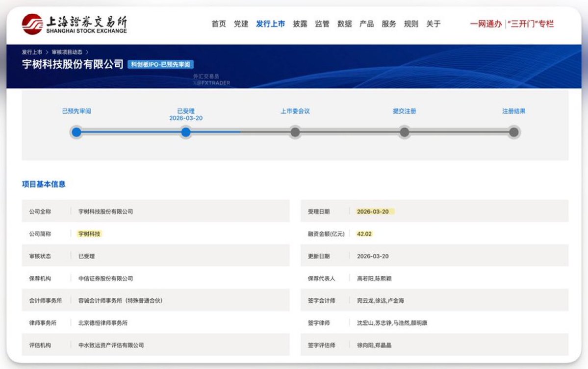Select the 已受理 progress dot

pos(186,132)
